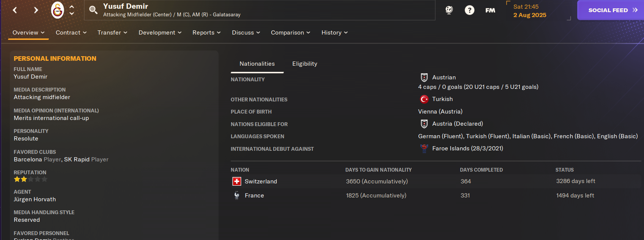Click the '3286 days left' status
Viewport: 644px width, 240px height.
[576, 181]
